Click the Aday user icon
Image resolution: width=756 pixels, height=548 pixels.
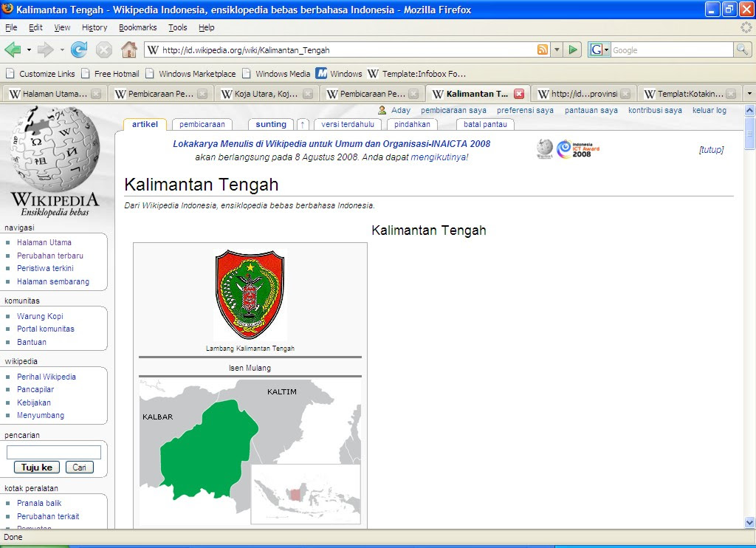pyautogui.click(x=382, y=111)
